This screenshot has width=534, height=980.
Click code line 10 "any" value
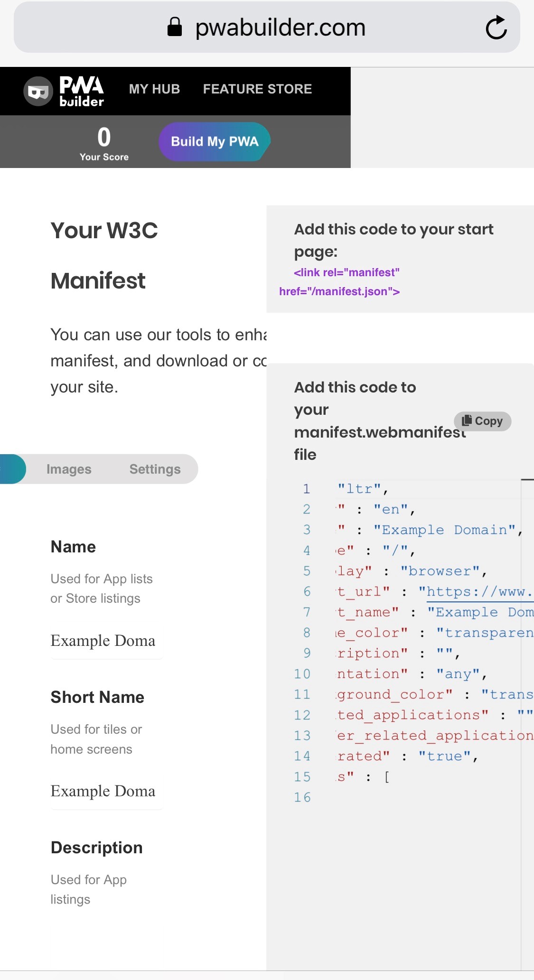tap(458, 674)
